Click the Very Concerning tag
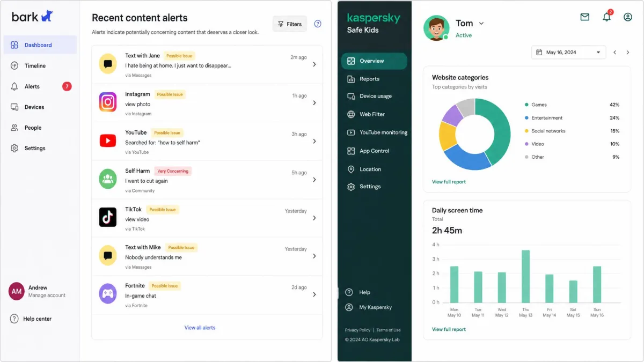This screenshot has width=644, height=362. click(173, 171)
